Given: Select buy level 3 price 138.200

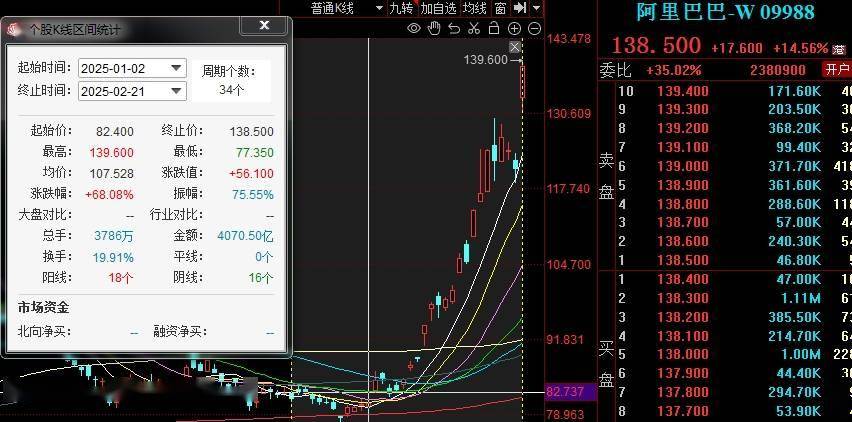Looking at the screenshot, I should point(682,317).
